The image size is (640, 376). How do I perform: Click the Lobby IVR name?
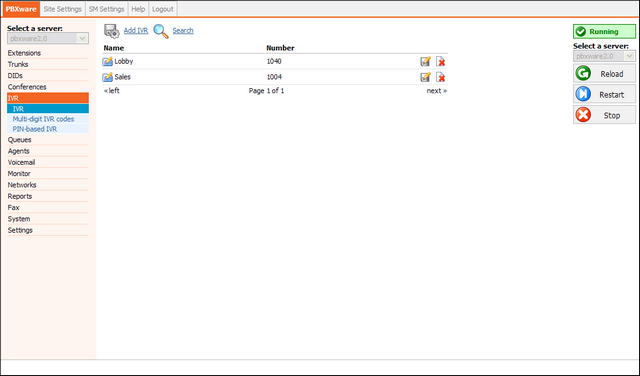[124, 61]
